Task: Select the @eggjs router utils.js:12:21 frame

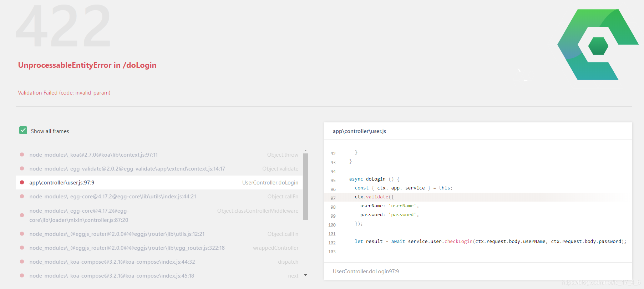Action: 159,234
